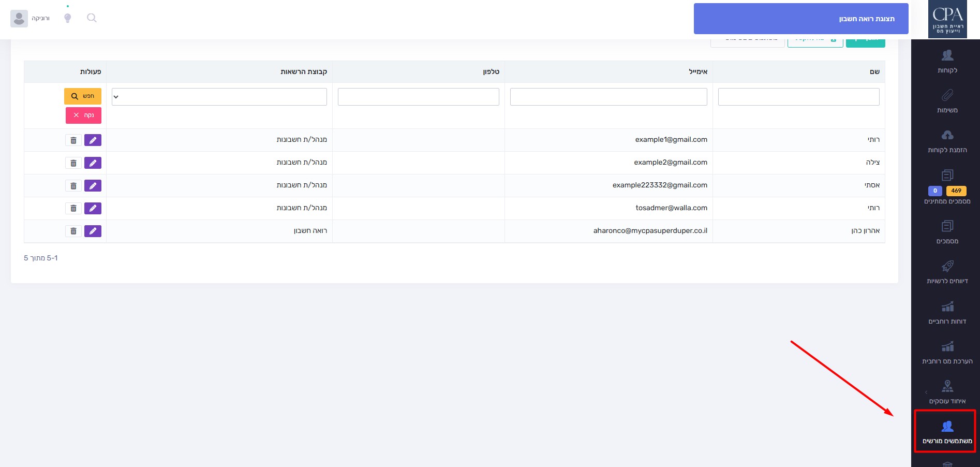
Task: Open the קבוצת הרשאות filter dropdown
Action: [x=219, y=97]
